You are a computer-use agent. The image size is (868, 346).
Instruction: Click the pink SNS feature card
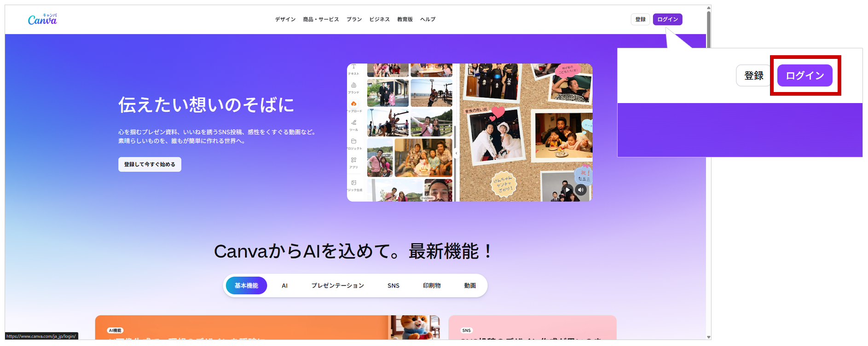(x=532, y=328)
